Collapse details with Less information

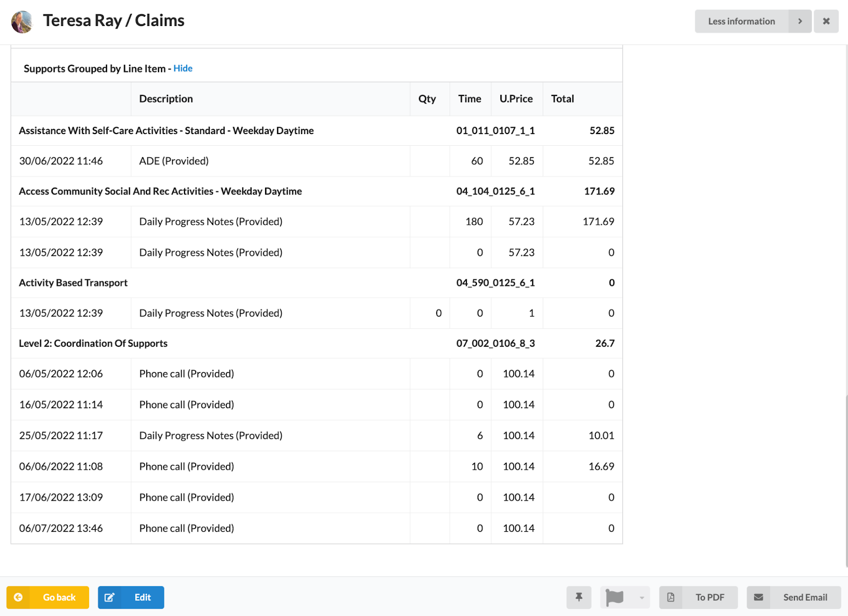(x=741, y=21)
